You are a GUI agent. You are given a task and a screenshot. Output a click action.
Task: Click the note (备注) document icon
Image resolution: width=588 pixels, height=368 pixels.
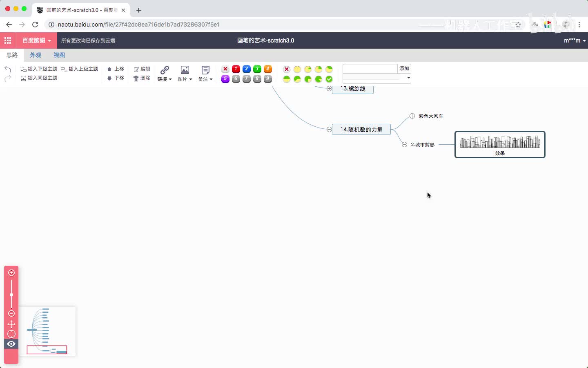point(205,70)
